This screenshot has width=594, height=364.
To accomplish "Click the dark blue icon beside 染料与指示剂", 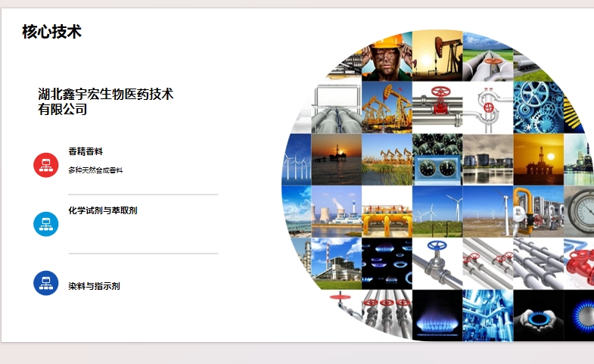I will click(46, 283).
